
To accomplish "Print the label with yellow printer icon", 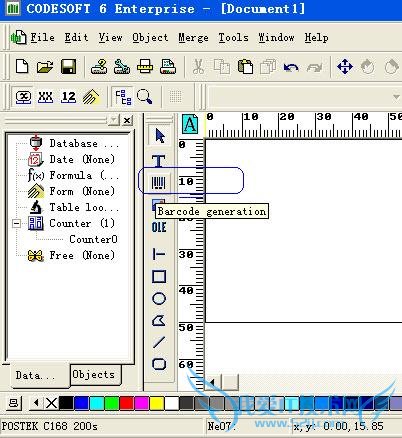I will click(145, 66).
